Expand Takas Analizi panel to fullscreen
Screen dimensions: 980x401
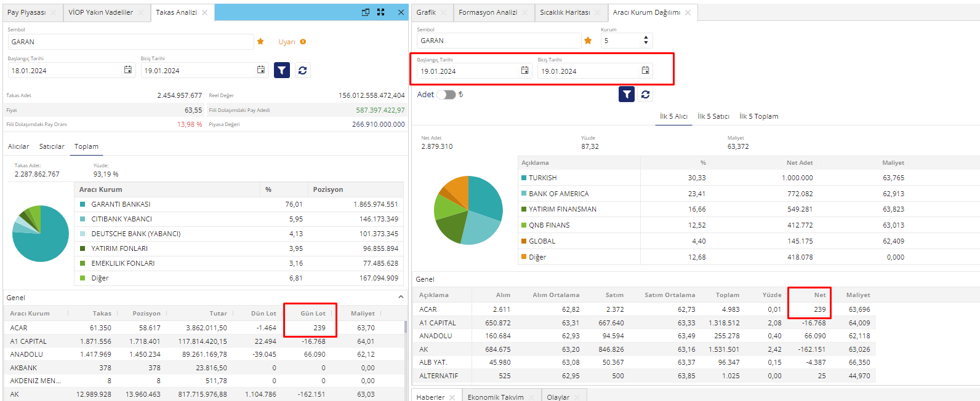point(381,12)
